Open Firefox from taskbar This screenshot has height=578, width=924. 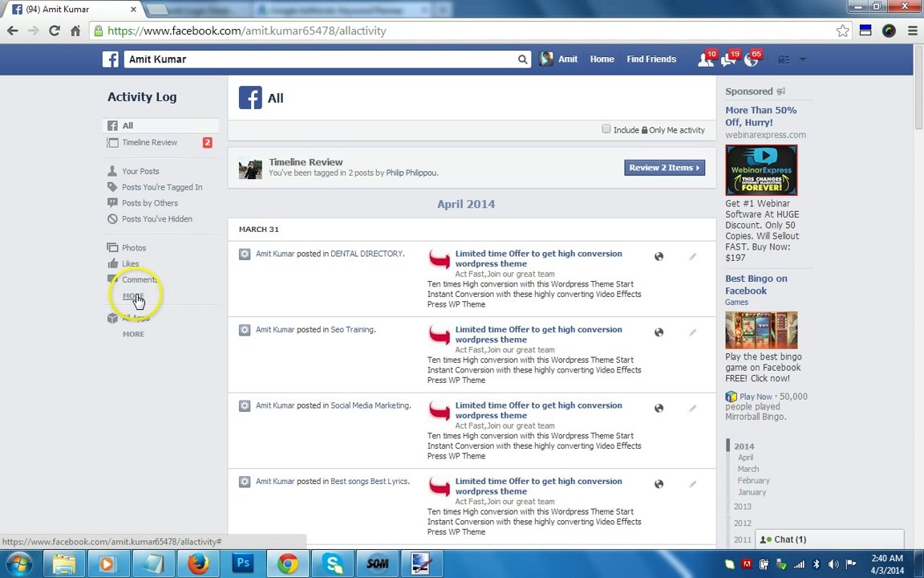(198, 564)
